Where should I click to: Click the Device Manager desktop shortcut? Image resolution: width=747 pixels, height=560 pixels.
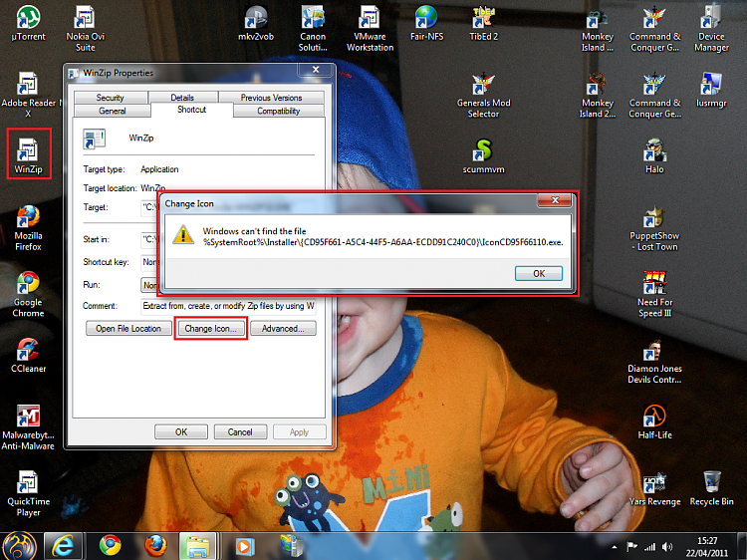[x=711, y=29]
